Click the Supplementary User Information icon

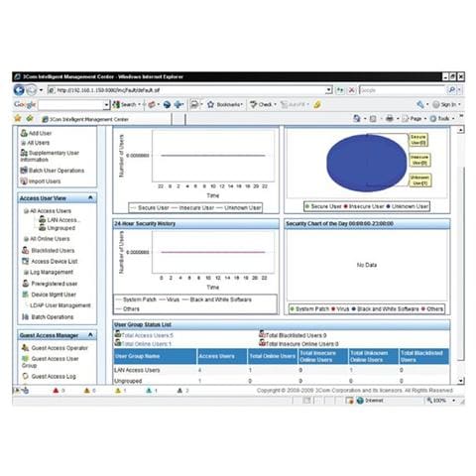pos(24,153)
